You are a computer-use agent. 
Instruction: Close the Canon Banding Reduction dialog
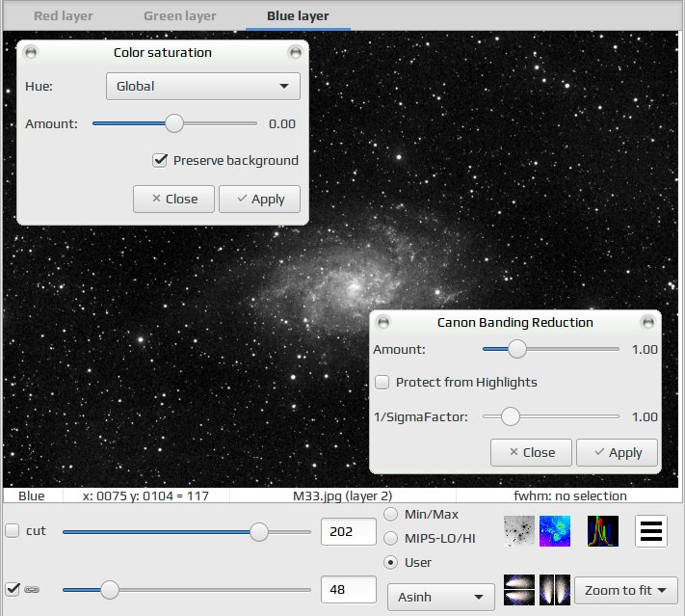click(x=531, y=452)
